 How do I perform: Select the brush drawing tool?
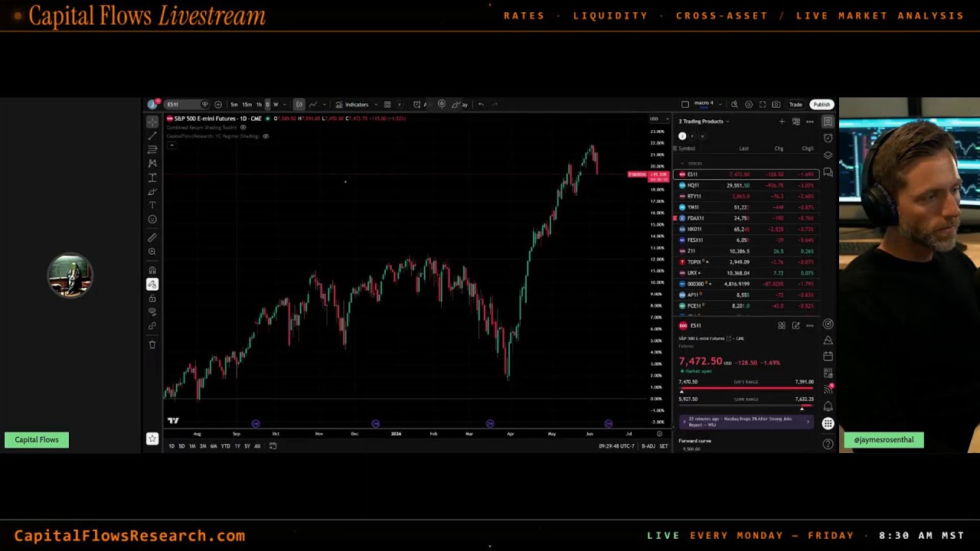coord(152,191)
